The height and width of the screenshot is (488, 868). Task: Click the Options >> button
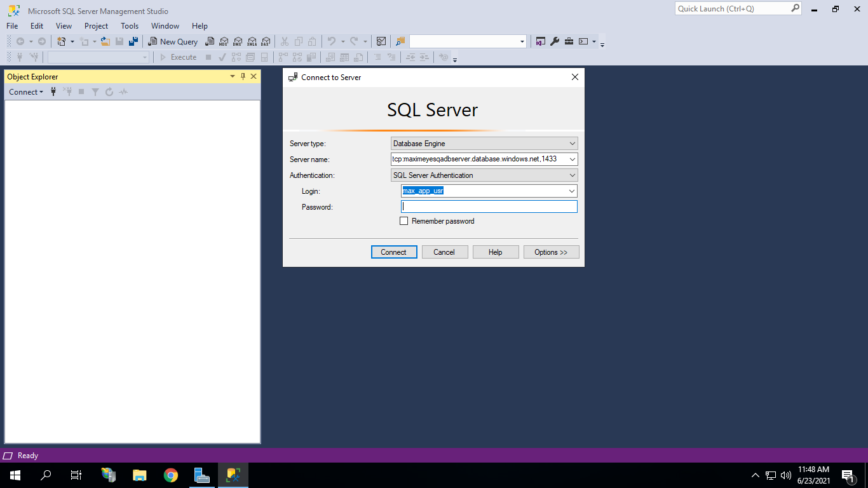[551, 252]
